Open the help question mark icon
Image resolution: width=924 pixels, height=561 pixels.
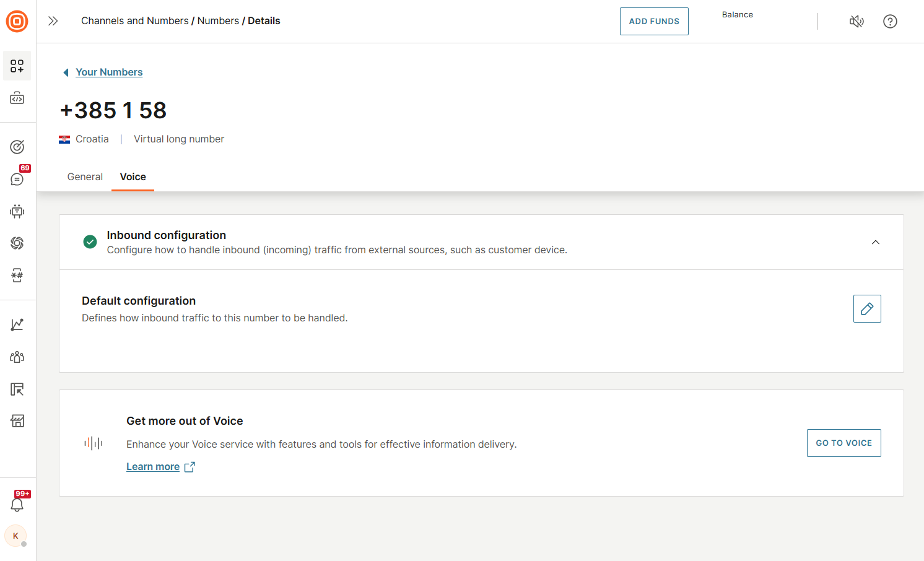point(890,22)
